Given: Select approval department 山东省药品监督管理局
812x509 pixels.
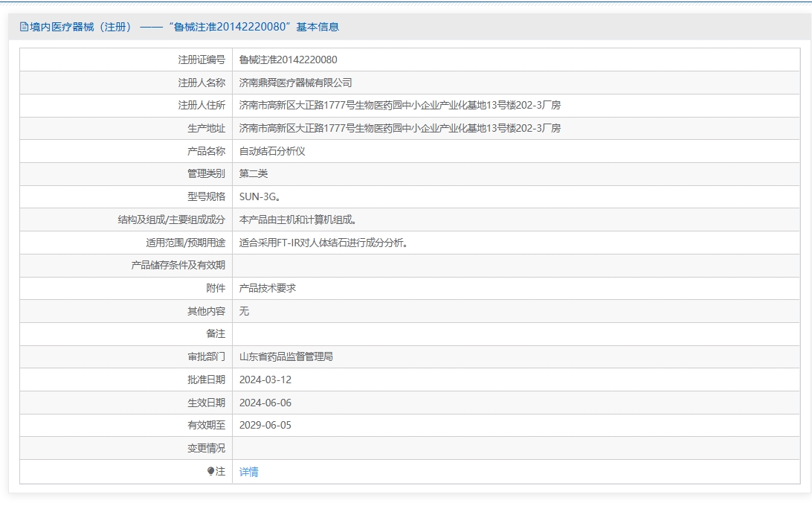Looking at the screenshot, I should click(286, 356).
